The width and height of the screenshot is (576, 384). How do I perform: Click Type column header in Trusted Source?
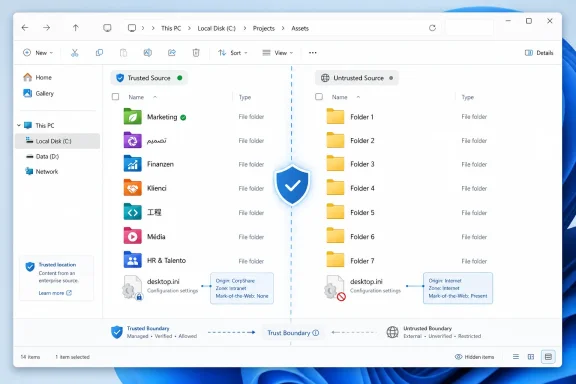[x=245, y=97]
